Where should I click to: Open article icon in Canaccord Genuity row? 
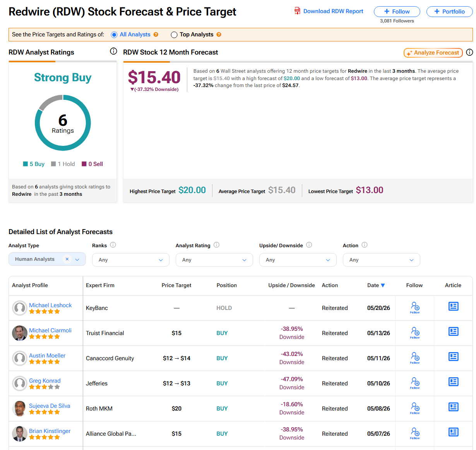tap(453, 357)
